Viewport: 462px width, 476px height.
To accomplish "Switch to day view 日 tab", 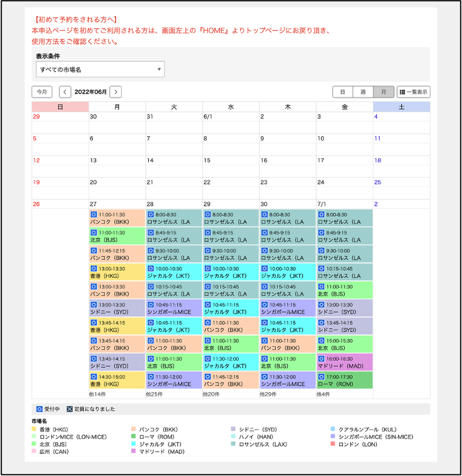I will tap(342, 92).
